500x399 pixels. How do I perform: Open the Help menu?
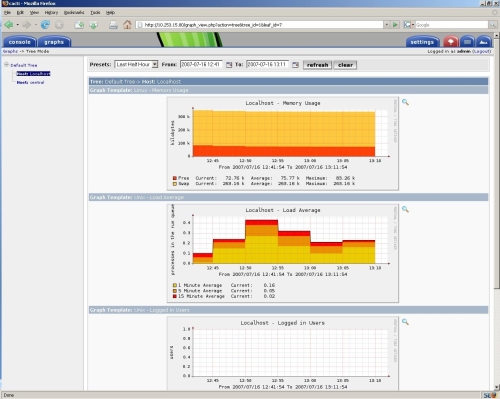(x=110, y=12)
